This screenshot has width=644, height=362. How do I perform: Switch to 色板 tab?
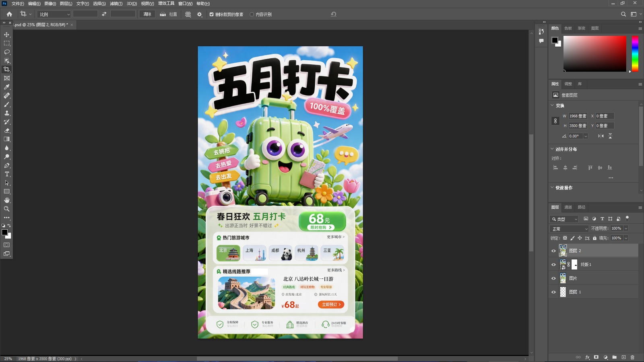pos(568,28)
